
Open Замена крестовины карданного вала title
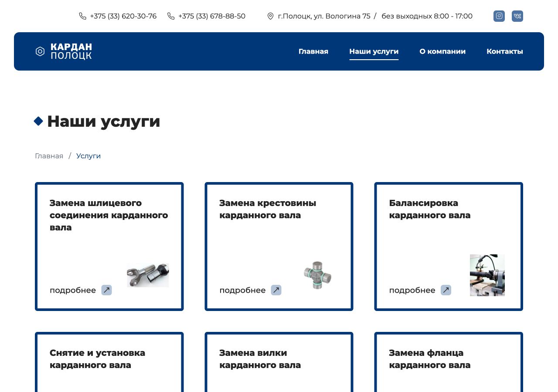[268, 209]
